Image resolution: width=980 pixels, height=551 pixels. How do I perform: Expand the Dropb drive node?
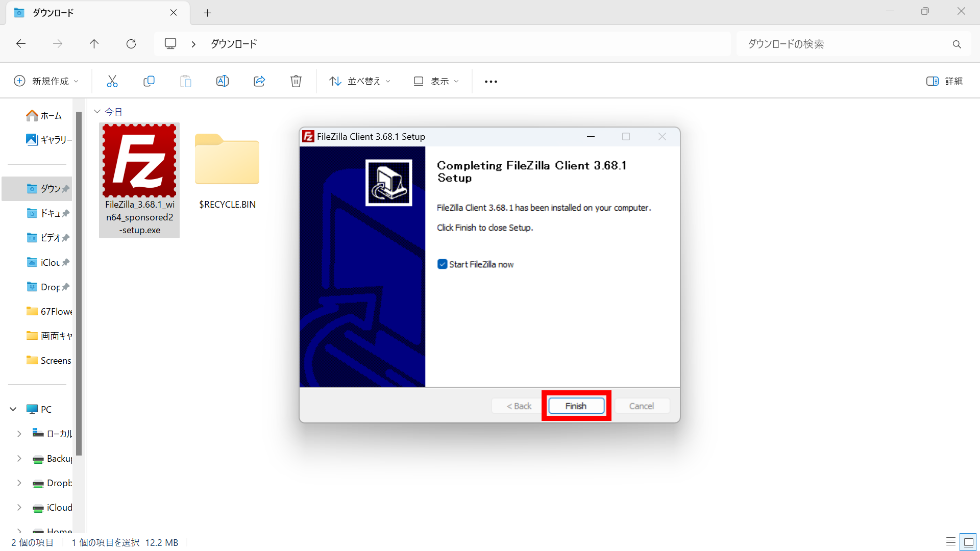(x=19, y=483)
